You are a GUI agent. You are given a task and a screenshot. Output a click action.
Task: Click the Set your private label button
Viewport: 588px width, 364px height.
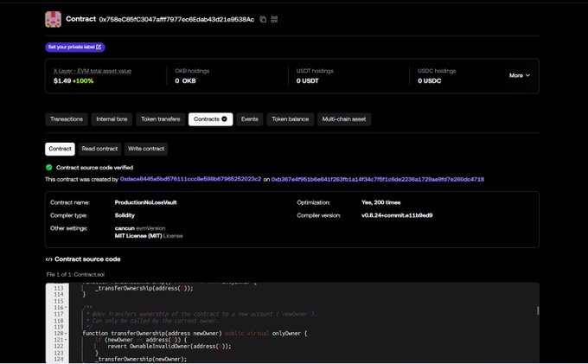75,47
